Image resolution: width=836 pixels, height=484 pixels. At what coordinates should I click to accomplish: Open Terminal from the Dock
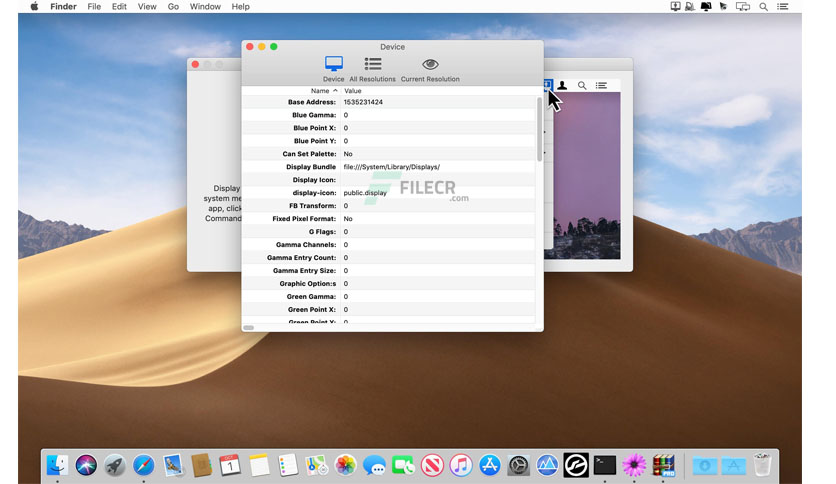coord(605,465)
